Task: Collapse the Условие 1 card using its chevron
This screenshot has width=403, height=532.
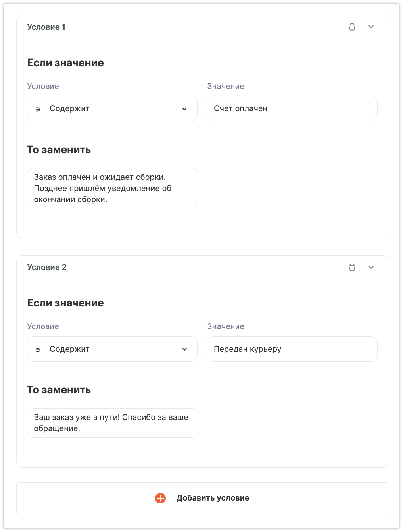Action: [371, 27]
